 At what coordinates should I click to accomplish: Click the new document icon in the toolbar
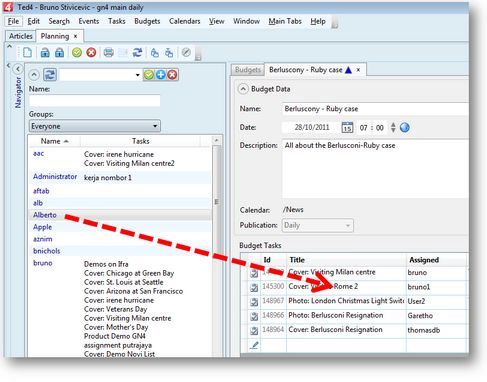[28, 53]
